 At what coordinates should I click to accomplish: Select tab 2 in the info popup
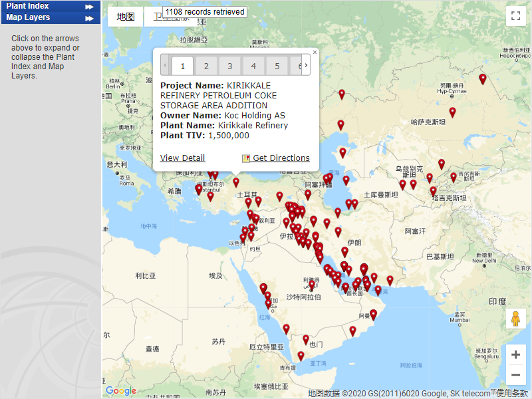point(206,66)
